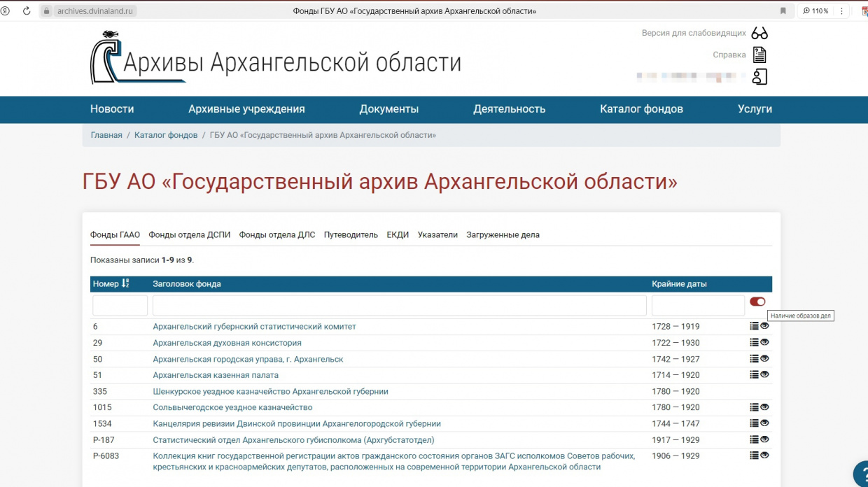This screenshot has height=487, width=868.
Task: Open the Каталог фондов menu
Action: pos(641,109)
